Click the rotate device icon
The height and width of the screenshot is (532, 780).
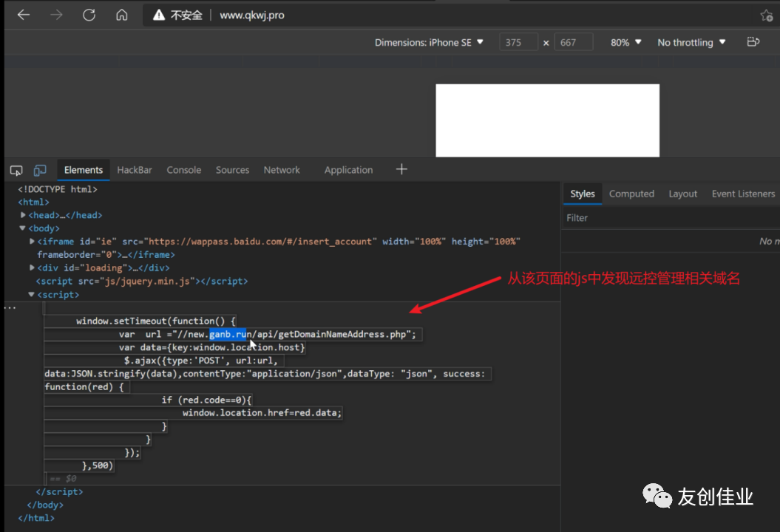753,42
